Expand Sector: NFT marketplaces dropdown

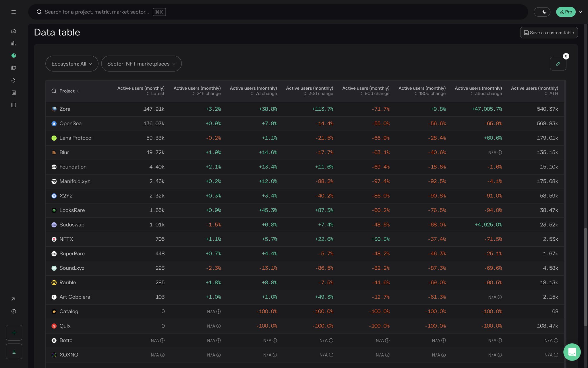click(141, 64)
